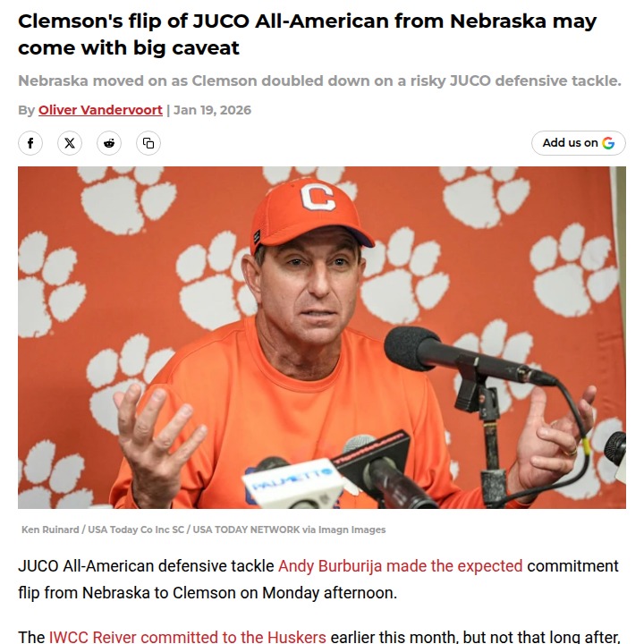Copy the article link icon
644x644 pixels.
click(148, 143)
